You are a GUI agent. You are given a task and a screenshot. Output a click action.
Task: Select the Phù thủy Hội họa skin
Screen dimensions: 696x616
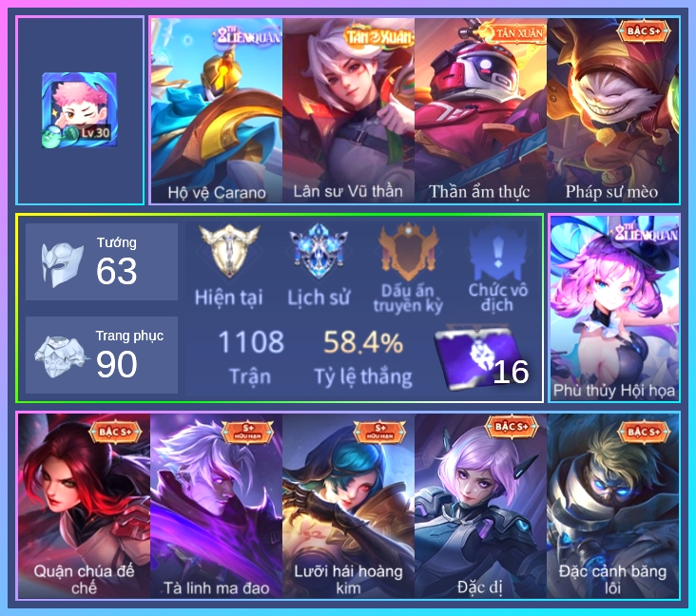pyautogui.click(x=614, y=308)
